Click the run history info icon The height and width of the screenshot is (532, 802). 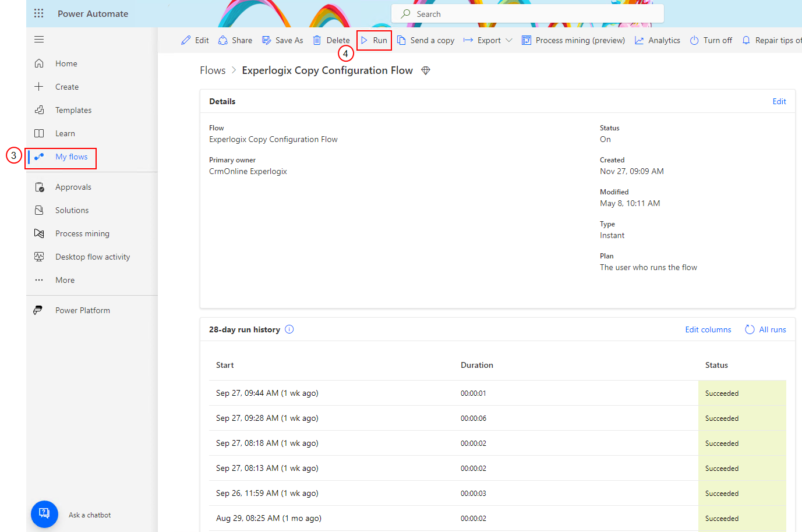point(289,329)
